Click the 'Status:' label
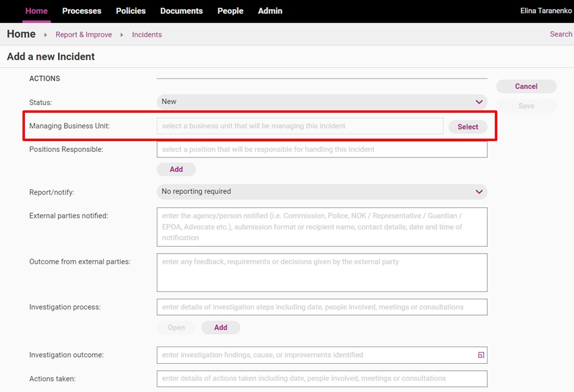This screenshot has height=392, width=574. [41, 102]
